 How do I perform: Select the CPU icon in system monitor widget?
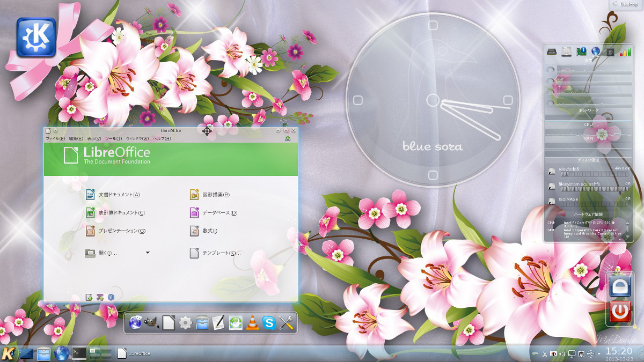pos(610,52)
